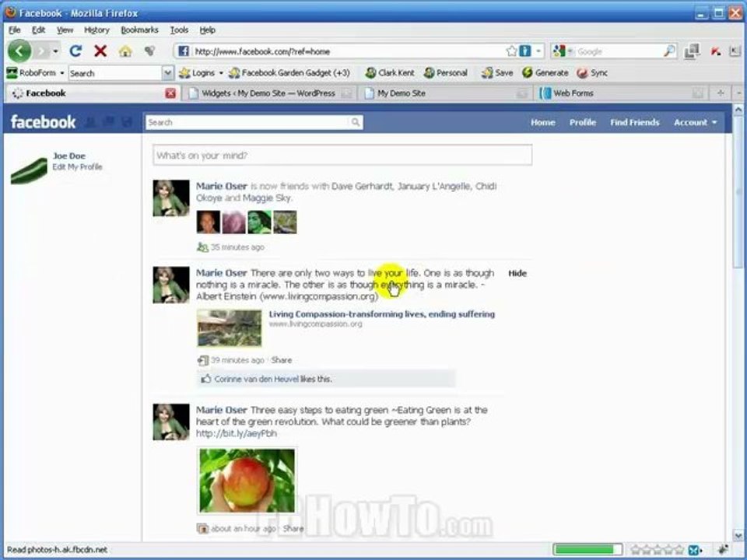The image size is (747, 560).
Task: Open the Profile link in Facebook header
Action: pyautogui.click(x=583, y=122)
